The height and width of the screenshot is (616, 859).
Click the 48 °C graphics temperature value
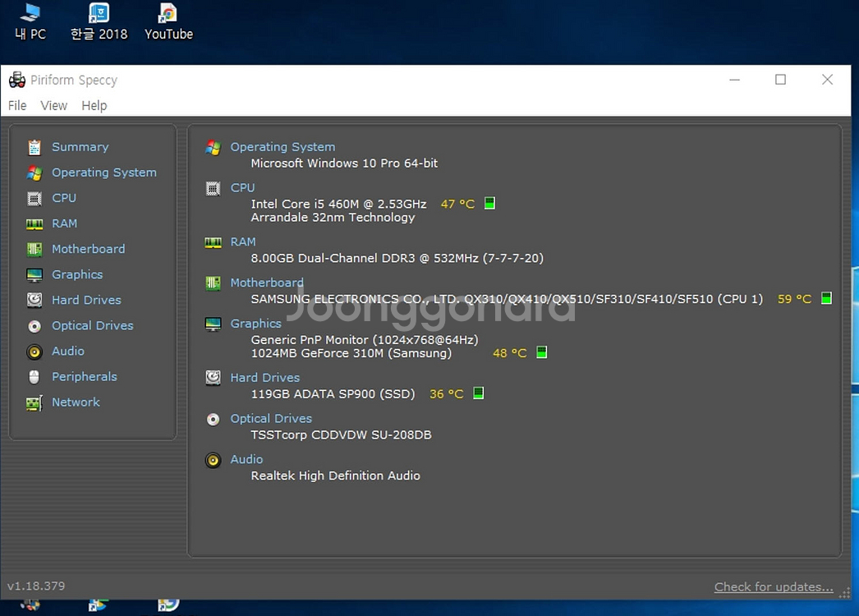509,353
